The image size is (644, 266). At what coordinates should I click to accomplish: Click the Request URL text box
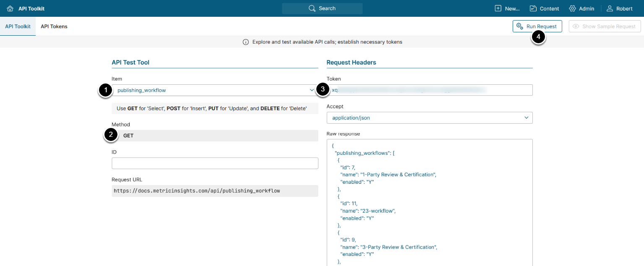pos(215,191)
